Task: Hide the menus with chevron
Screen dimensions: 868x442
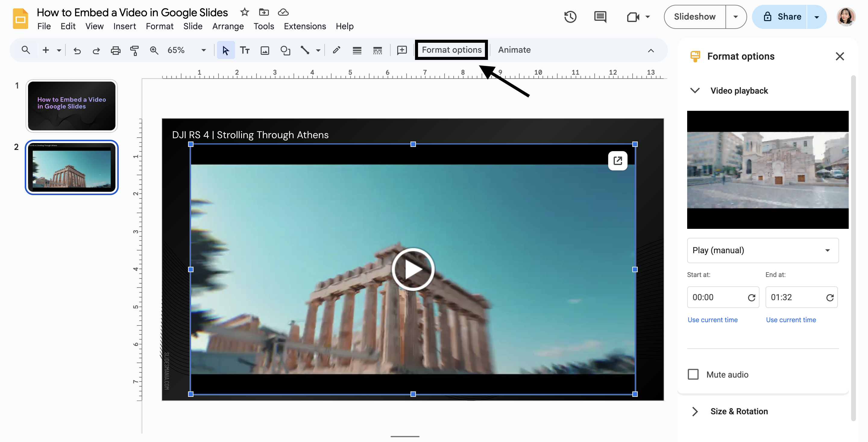Action: (651, 51)
